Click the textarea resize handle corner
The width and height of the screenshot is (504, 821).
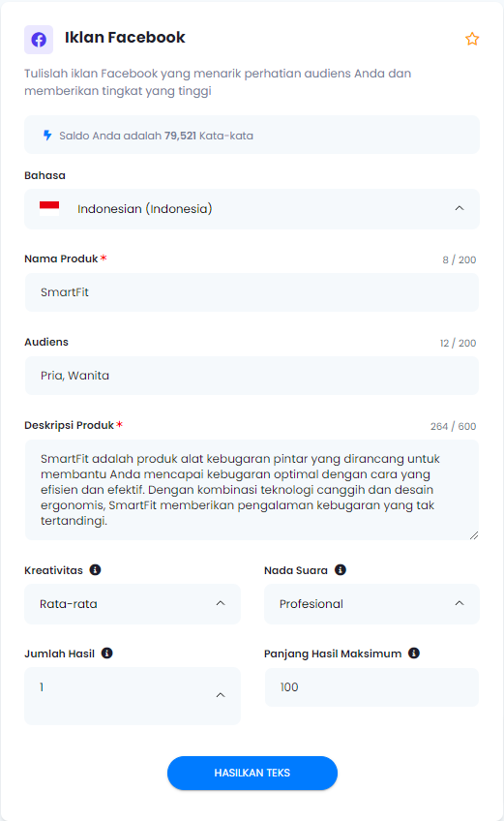click(x=474, y=535)
